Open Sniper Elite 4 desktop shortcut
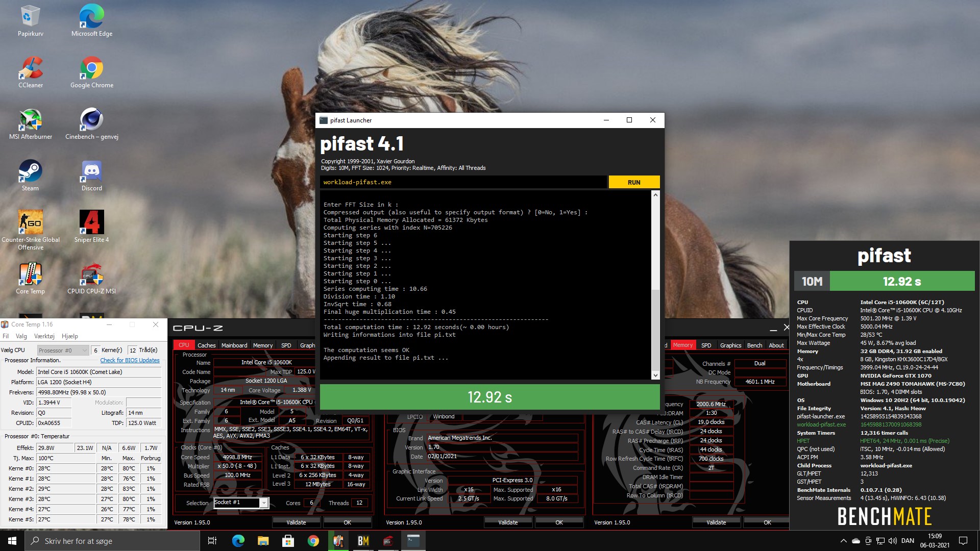The height and width of the screenshot is (551, 980). pyautogui.click(x=92, y=227)
